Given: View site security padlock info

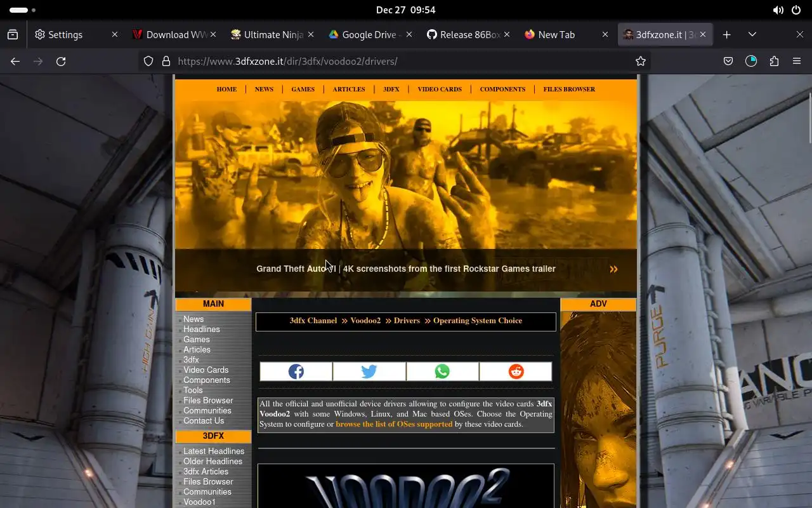Looking at the screenshot, I should tap(166, 61).
